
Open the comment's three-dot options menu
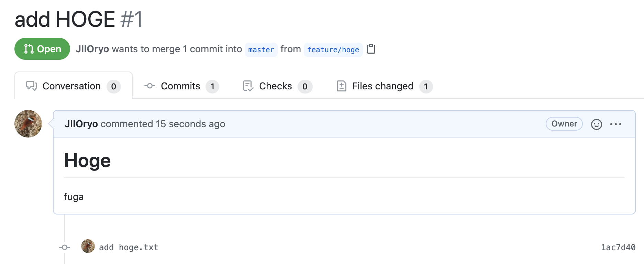(x=615, y=124)
